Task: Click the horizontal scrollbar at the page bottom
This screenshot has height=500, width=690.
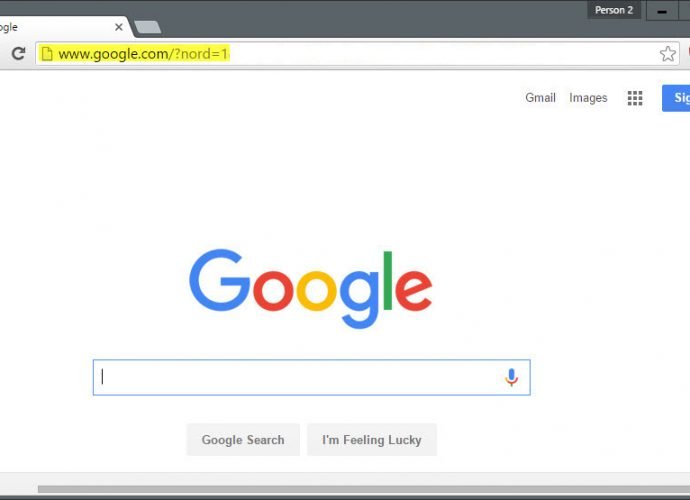Action: 363,489
